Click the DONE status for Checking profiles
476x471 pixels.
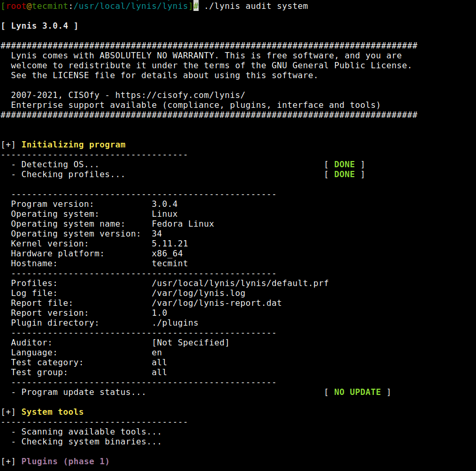pyautogui.click(x=344, y=175)
